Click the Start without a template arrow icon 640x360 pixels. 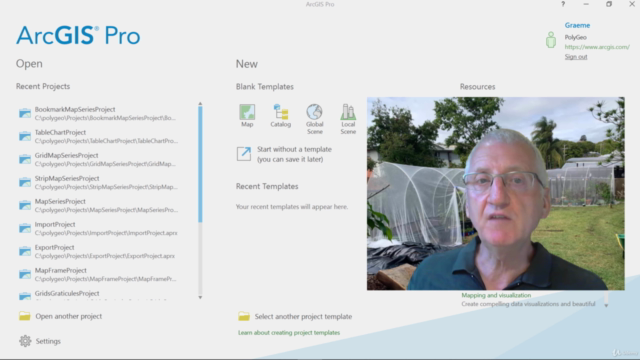(x=244, y=154)
